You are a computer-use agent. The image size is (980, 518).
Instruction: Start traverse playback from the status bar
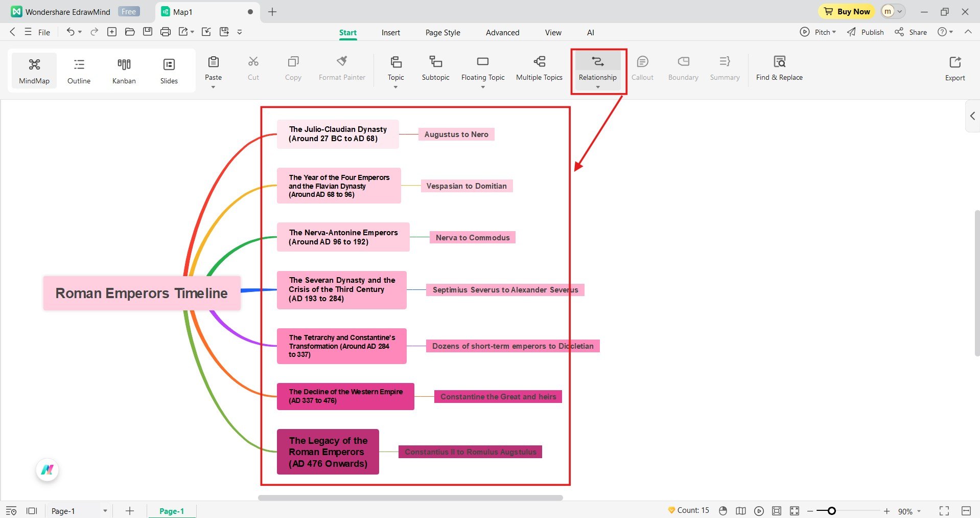[758, 510]
